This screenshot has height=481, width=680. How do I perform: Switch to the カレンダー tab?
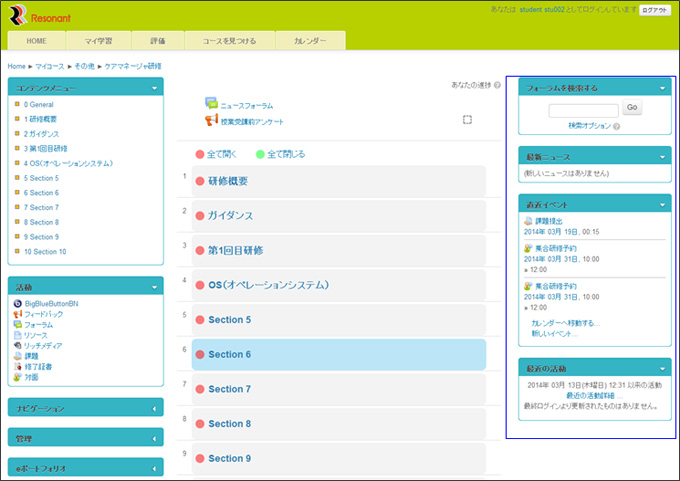coord(309,41)
